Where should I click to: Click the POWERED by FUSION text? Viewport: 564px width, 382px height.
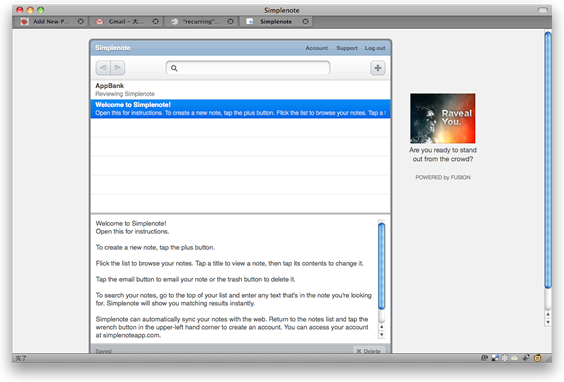click(x=443, y=177)
